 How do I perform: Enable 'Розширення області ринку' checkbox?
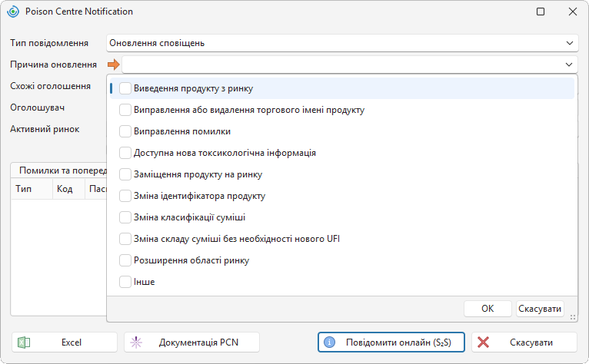[125, 260]
